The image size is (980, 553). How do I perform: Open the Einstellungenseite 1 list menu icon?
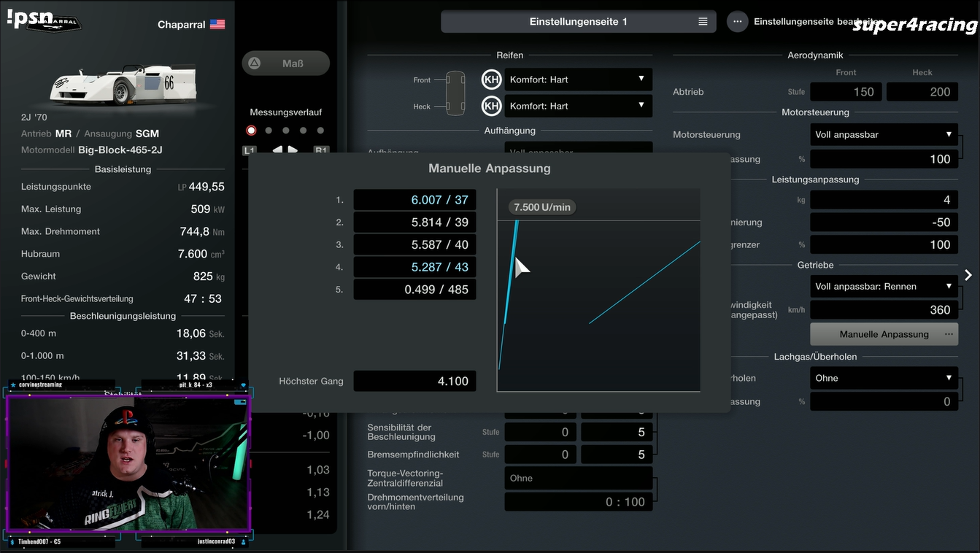[703, 22]
